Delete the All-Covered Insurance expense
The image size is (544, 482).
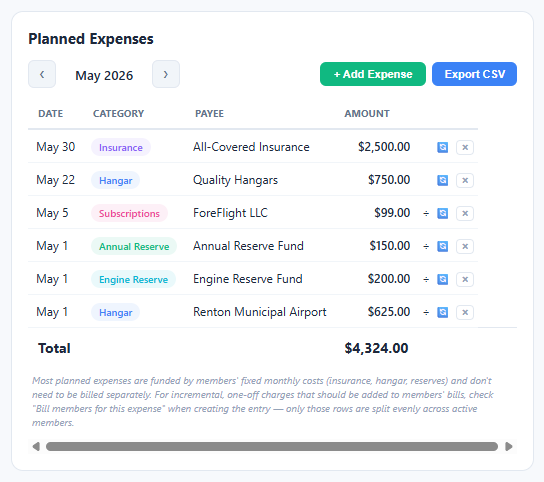(465, 147)
